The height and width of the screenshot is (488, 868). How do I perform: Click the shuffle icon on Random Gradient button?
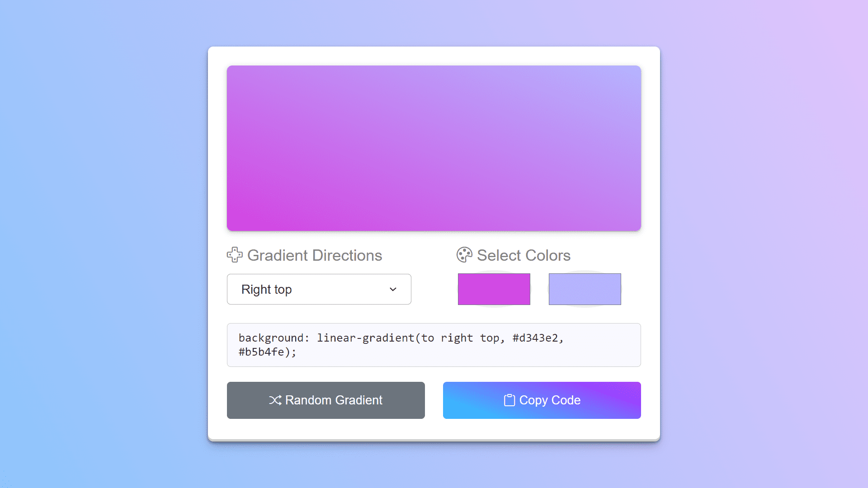click(275, 400)
